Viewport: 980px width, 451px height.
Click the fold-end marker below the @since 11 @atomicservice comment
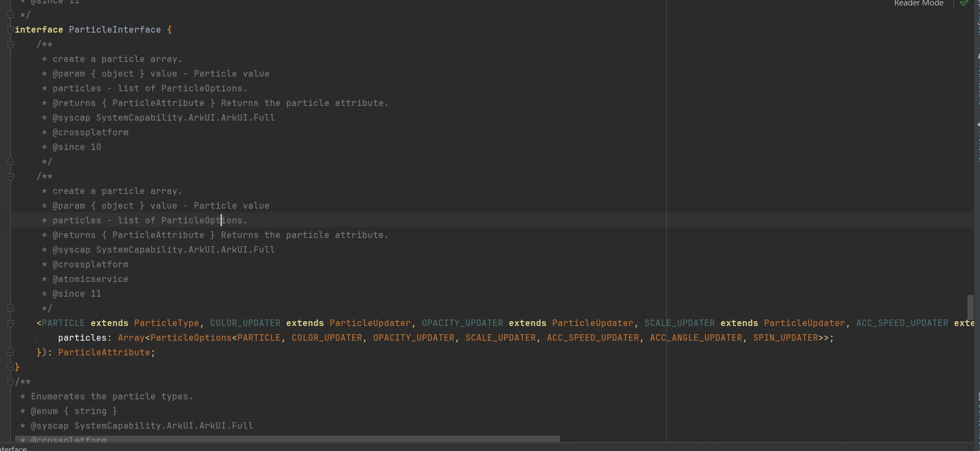[10, 308]
